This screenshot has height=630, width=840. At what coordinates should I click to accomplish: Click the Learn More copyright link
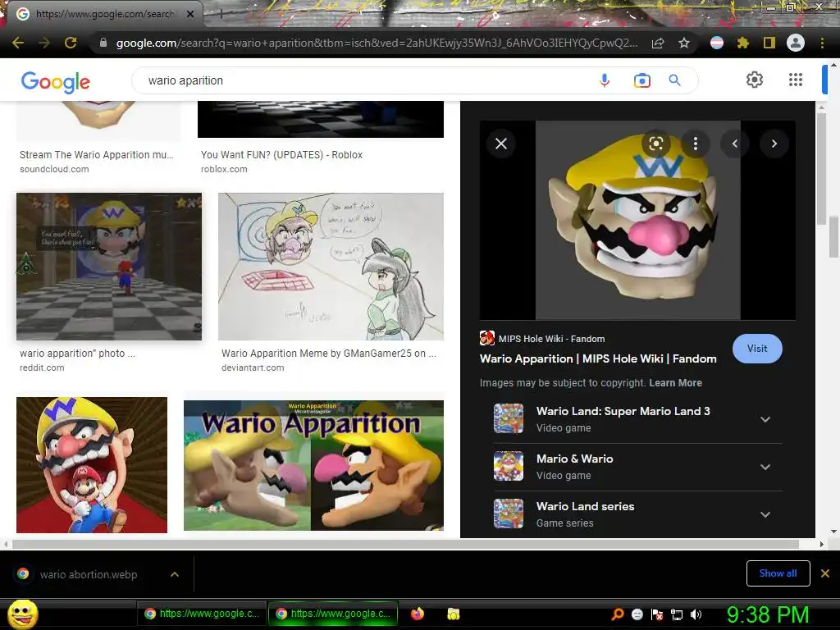click(x=676, y=382)
